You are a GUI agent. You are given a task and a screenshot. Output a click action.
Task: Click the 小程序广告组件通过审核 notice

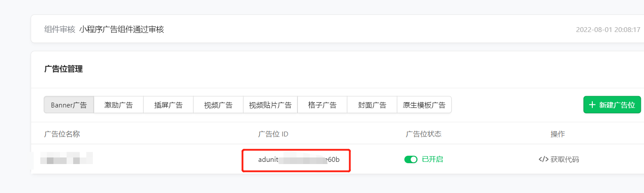point(121,29)
